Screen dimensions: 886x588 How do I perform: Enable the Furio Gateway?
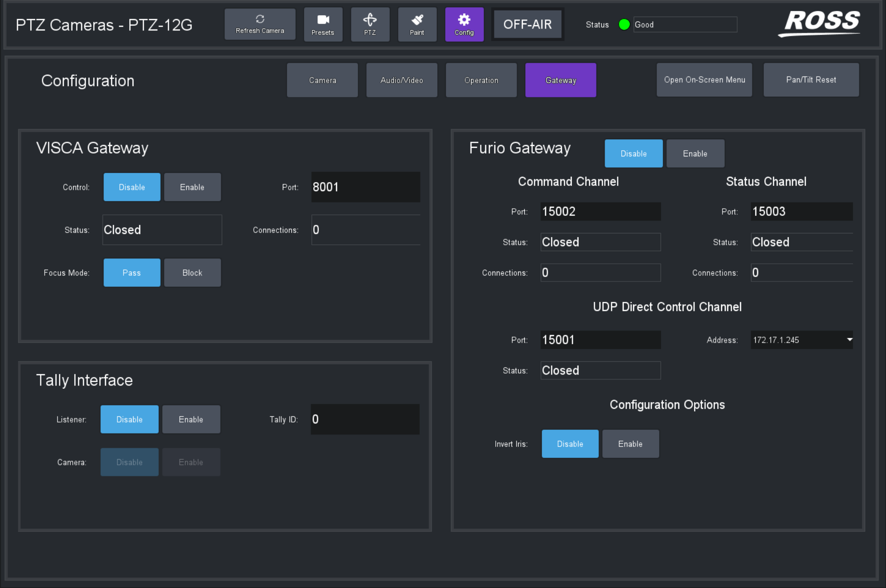tap(695, 153)
